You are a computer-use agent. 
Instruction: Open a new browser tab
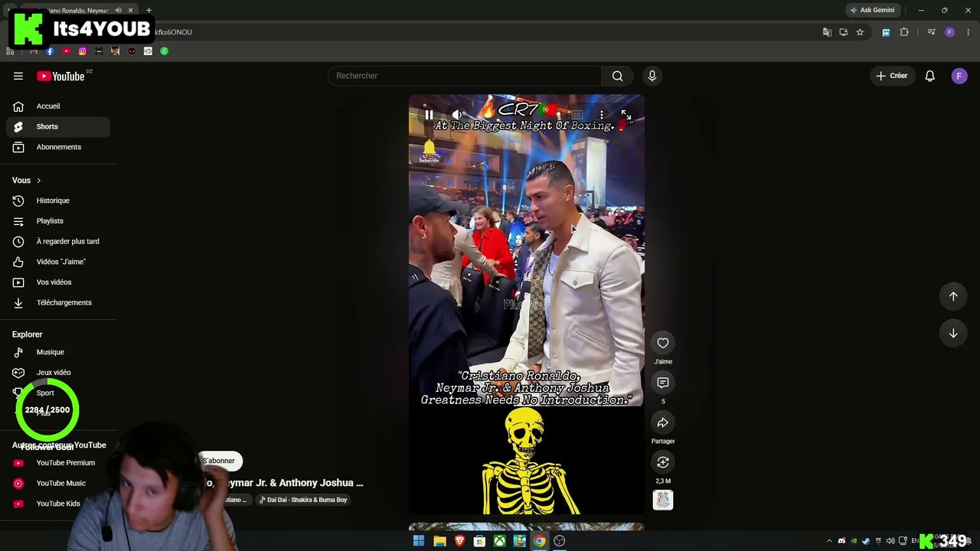click(x=149, y=10)
